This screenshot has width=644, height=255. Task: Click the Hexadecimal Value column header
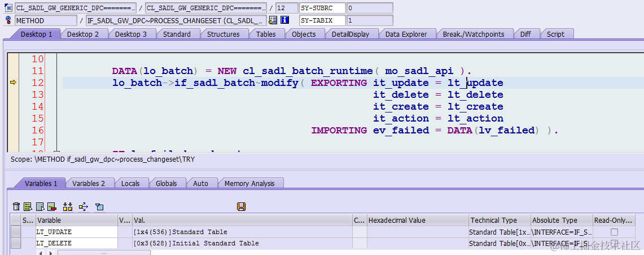click(x=418, y=221)
